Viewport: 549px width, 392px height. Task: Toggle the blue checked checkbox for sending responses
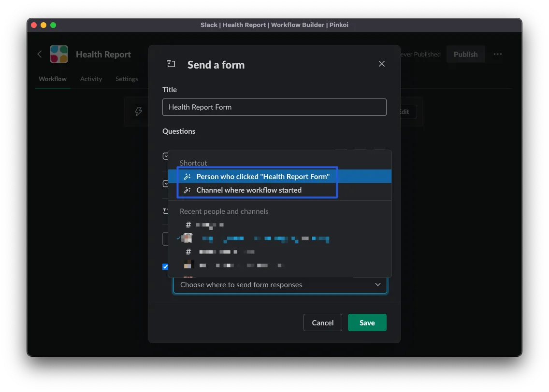[165, 266]
